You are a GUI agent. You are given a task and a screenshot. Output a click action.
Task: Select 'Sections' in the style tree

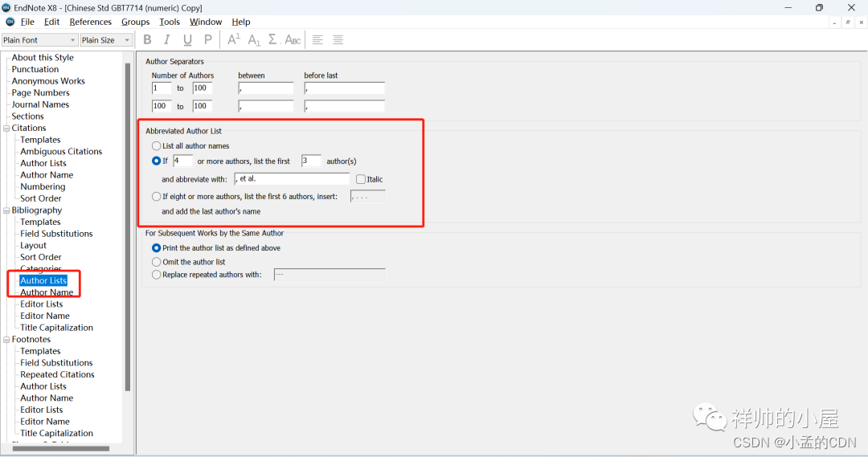pyautogui.click(x=27, y=116)
